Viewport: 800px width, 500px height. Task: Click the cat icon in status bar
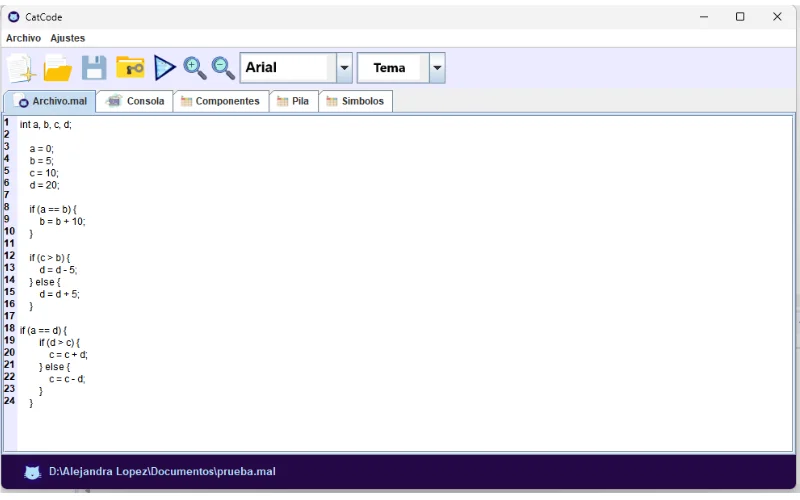point(32,472)
